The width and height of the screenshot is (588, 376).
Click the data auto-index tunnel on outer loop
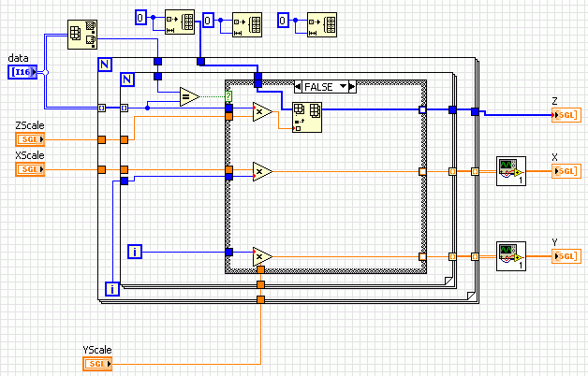(x=102, y=108)
